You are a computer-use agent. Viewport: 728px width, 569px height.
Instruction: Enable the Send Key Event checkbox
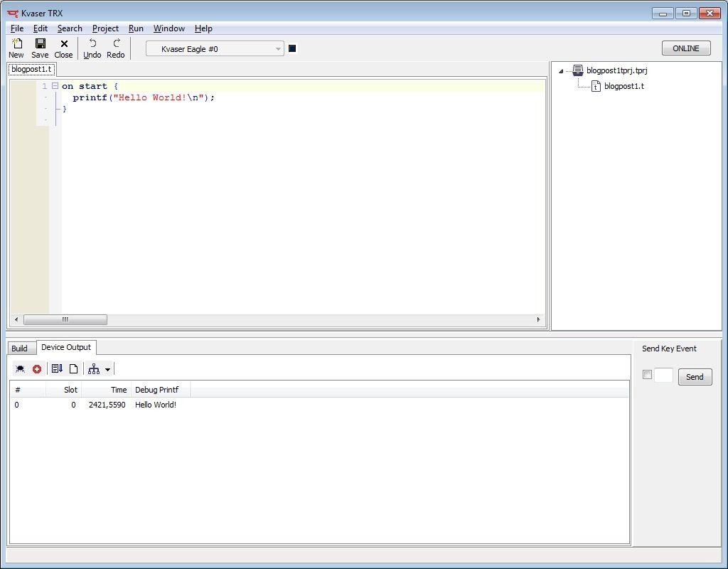647,375
